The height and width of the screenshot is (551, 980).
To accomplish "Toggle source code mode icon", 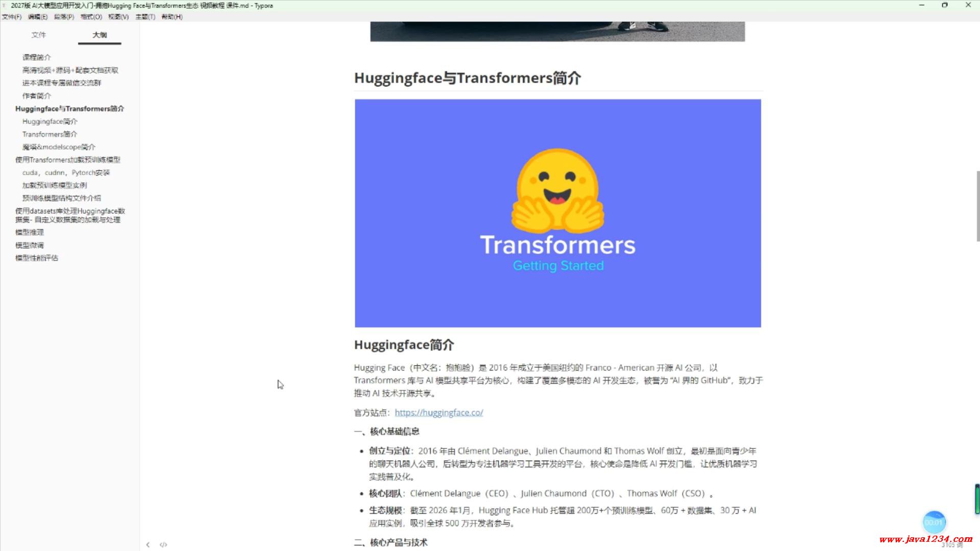I will [163, 544].
